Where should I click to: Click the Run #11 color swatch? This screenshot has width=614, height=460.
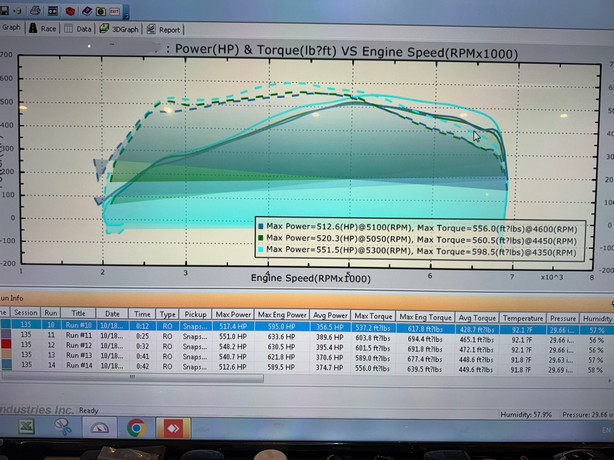click(x=5, y=336)
